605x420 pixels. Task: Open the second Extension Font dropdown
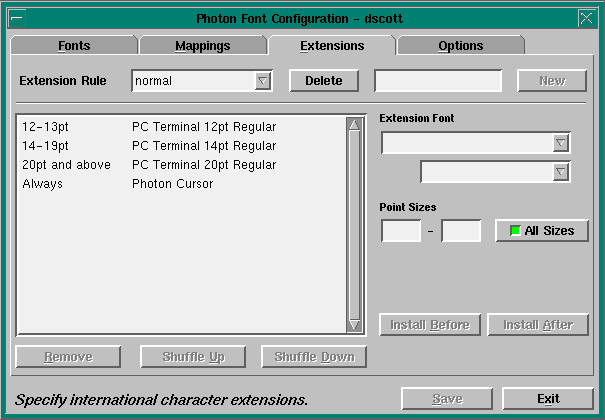(x=561, y=173)
